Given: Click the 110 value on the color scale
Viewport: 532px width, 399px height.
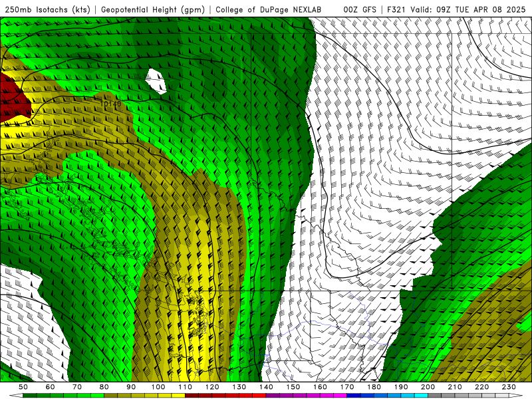Looking at the screenshot, I should coord(186,387).
